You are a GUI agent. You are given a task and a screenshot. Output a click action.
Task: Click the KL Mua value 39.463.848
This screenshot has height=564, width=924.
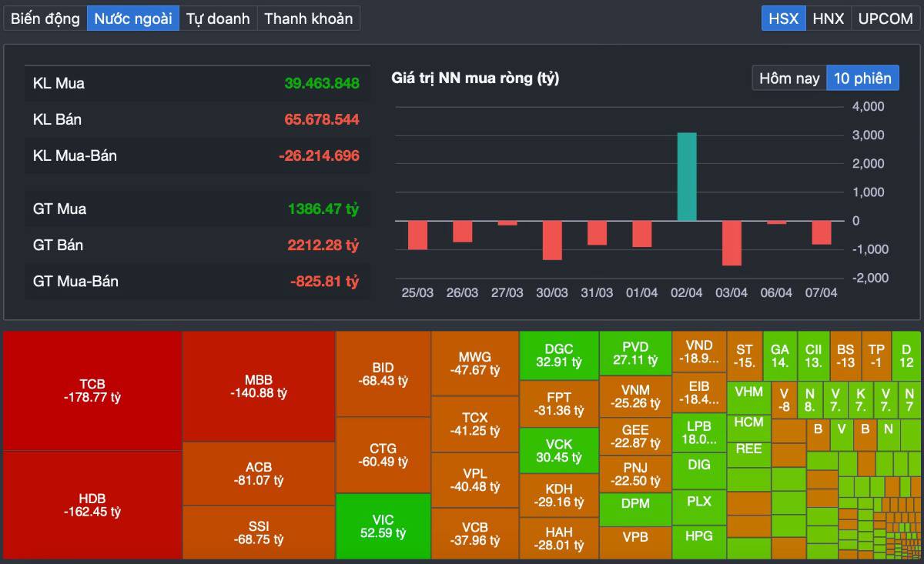(322, 83)
